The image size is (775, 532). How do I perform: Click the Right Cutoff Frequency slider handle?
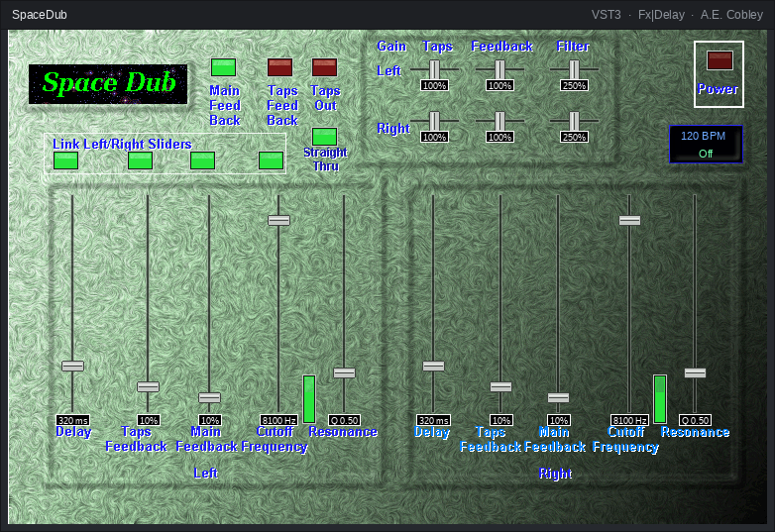(x=629, y=220)
